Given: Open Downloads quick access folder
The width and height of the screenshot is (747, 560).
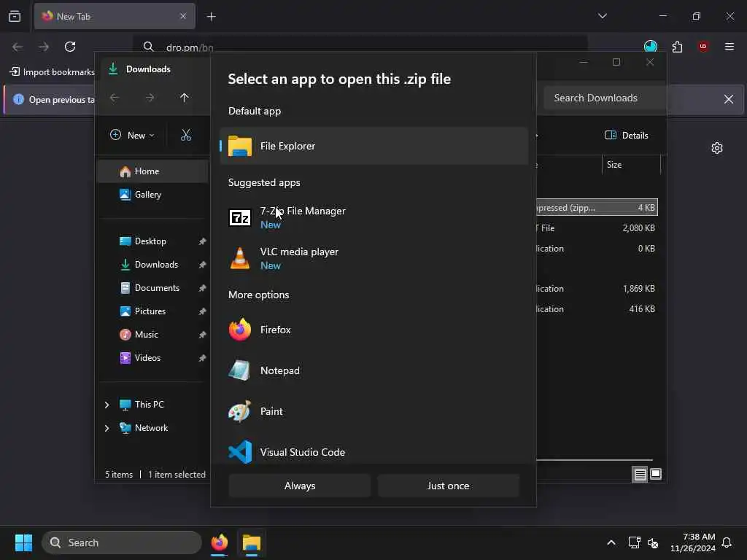Looking at the screenshot, I should pyautogui.click(x=152, y=264).
